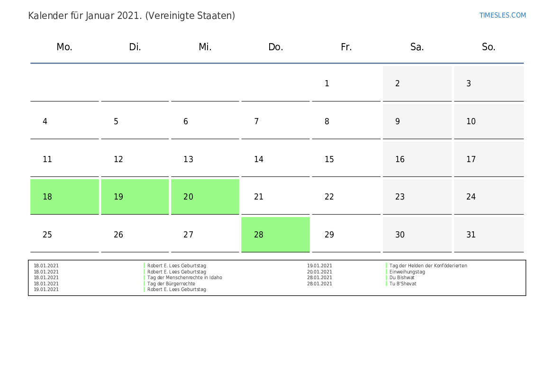Select the Sa. weekday header

(x=417, y=47)
